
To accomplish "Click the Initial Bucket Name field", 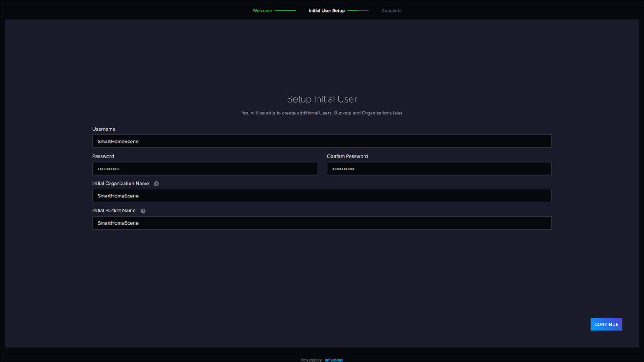I will coord(322,223).
